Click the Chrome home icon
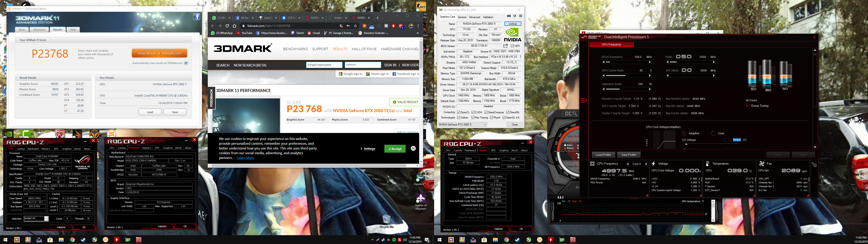 tap(234, 26)
